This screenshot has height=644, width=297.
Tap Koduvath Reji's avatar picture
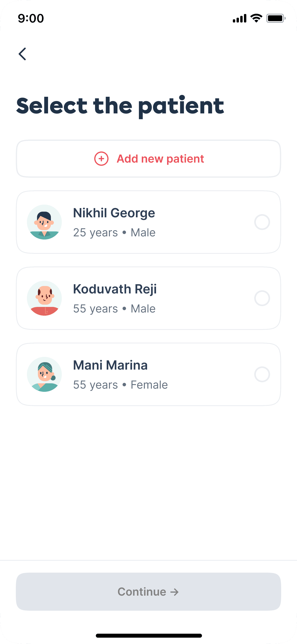(44, 298)
